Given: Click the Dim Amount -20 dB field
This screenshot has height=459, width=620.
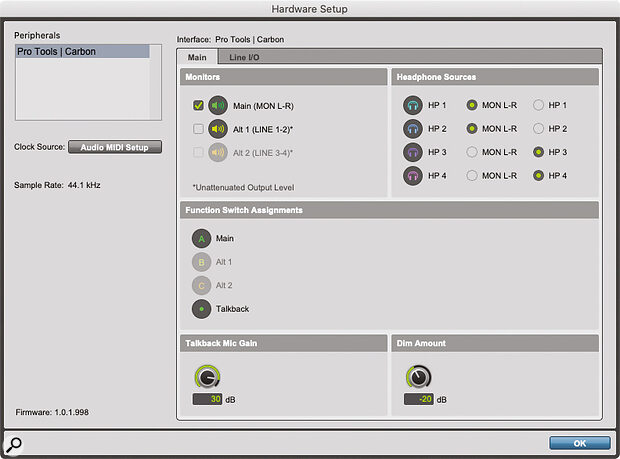Looking at the screenshot, I should pyautogui.click(x=419, y=399).
